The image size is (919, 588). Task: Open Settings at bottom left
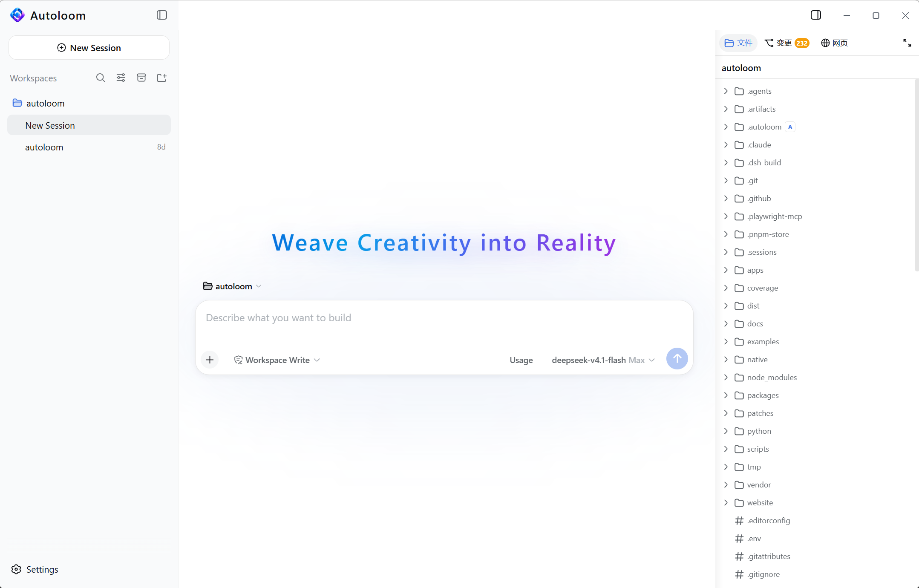click(35, 569)
